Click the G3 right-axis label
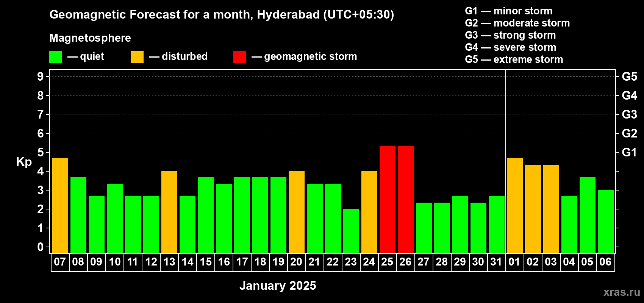 (630, 114)
